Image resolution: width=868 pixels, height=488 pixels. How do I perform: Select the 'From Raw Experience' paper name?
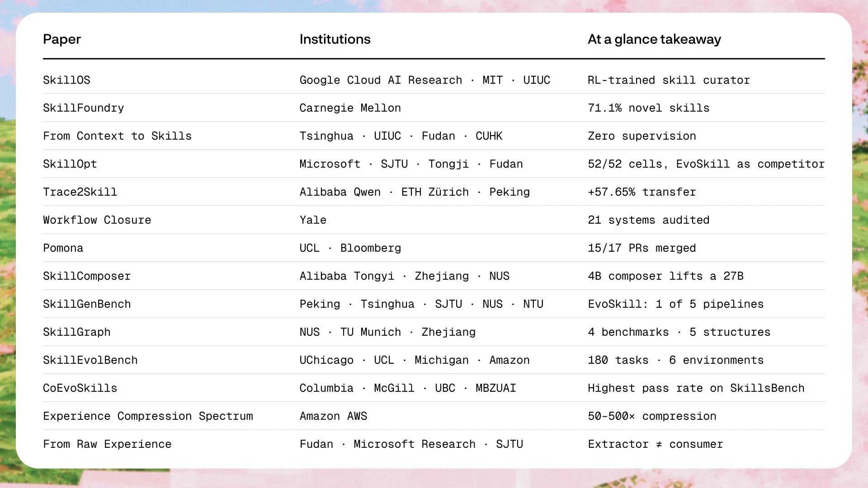[x=107, y=444]
